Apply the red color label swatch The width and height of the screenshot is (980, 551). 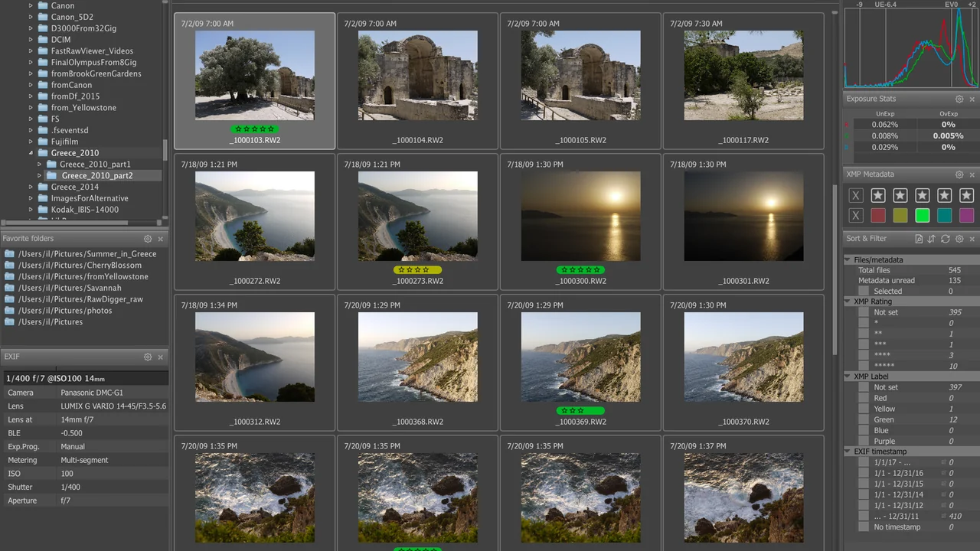[x=878, y=216]
